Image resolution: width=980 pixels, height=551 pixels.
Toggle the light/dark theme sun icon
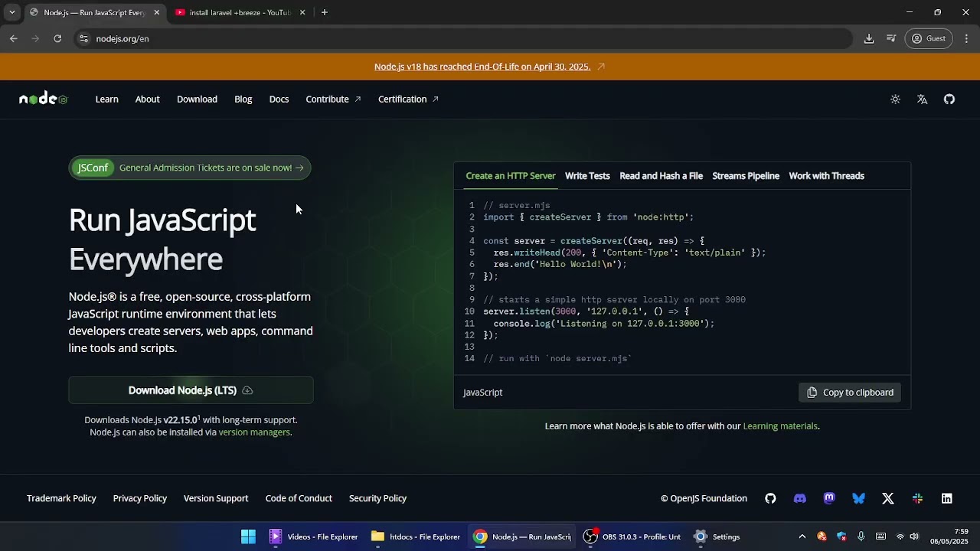pyautogui.click(x=895, y=99)
